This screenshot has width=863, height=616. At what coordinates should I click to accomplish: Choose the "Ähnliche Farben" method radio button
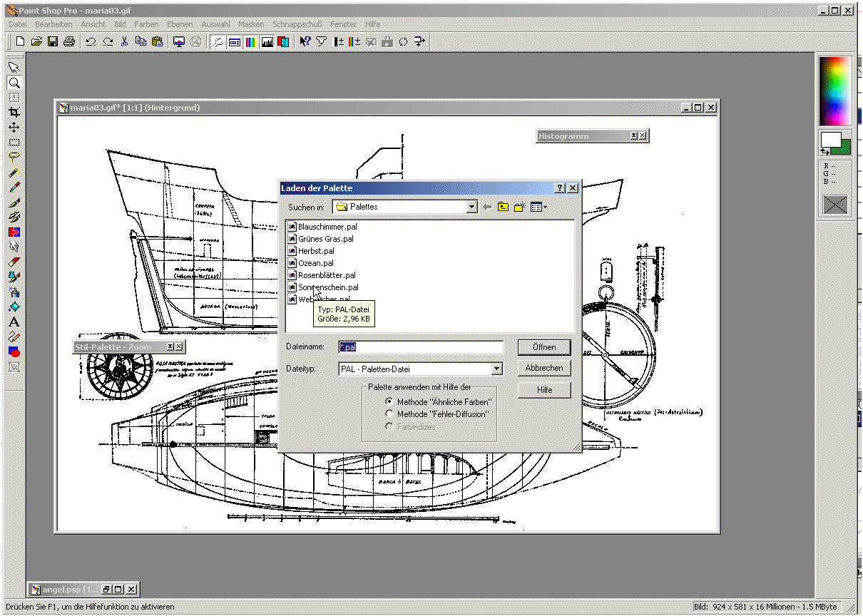pyautogui.click(x=389, y=401)
